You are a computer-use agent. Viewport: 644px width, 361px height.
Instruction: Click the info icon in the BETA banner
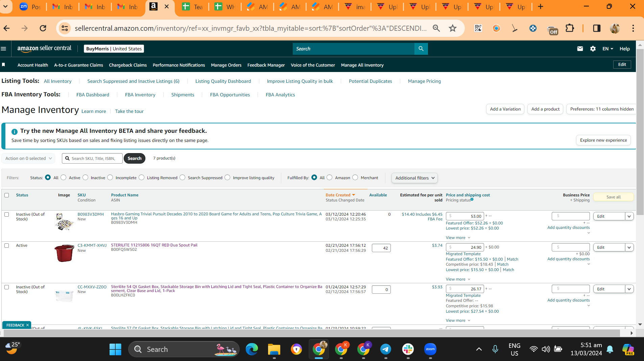pyautogui.click(x=14, y=131)
